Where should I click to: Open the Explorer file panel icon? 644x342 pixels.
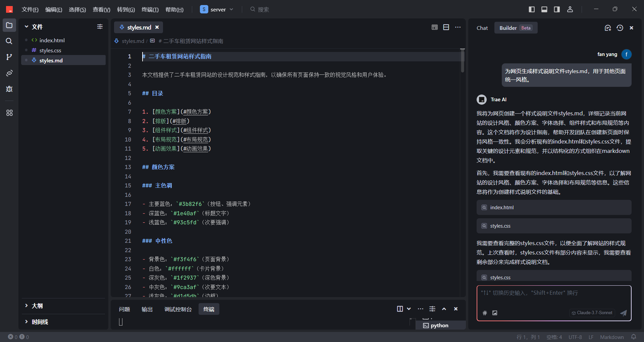point(9,25)
